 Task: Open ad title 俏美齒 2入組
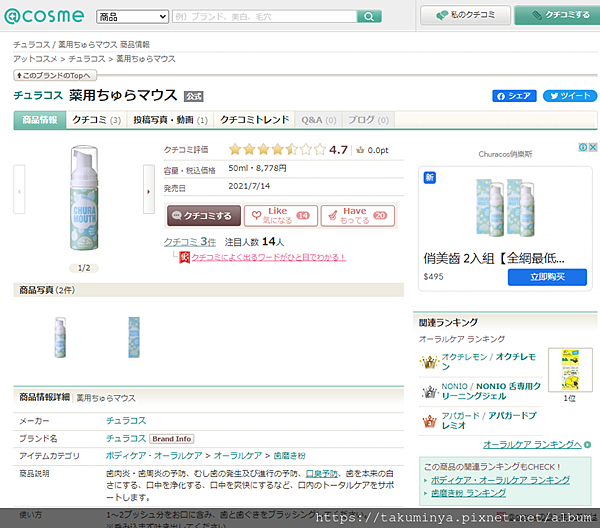click(494, 259)
